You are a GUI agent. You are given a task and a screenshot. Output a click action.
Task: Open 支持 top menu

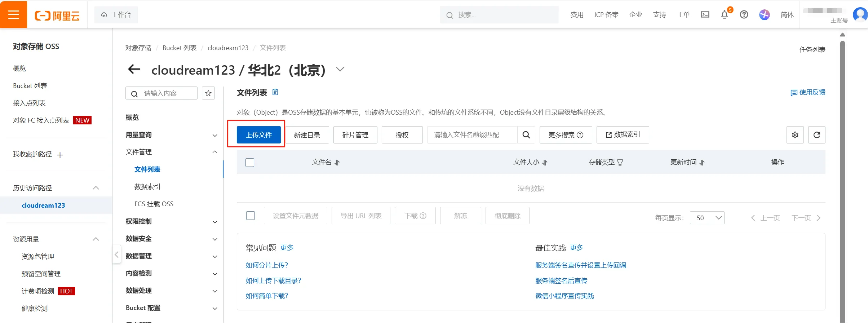[x=660, y=15]
